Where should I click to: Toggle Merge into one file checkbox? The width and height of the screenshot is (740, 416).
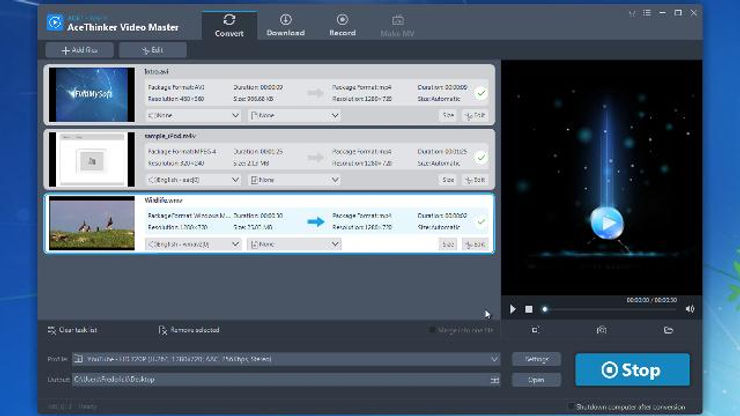pos(431,330)
